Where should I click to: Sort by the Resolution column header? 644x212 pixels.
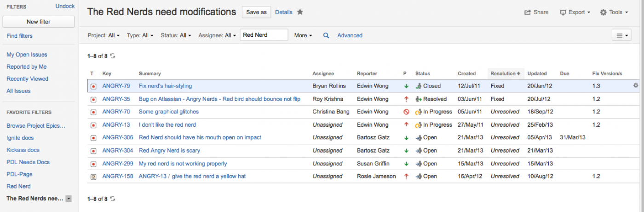point(504,74)
